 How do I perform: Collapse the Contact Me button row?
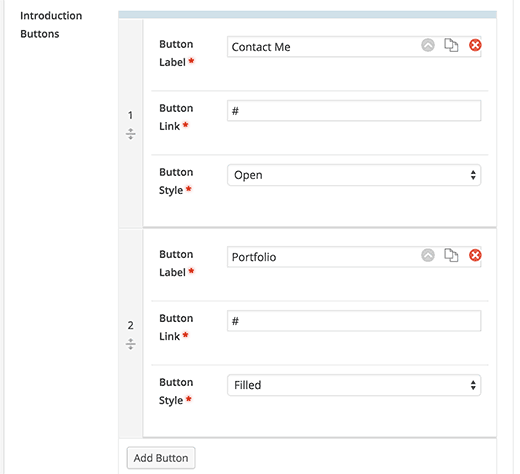click(x=428, y=45)
